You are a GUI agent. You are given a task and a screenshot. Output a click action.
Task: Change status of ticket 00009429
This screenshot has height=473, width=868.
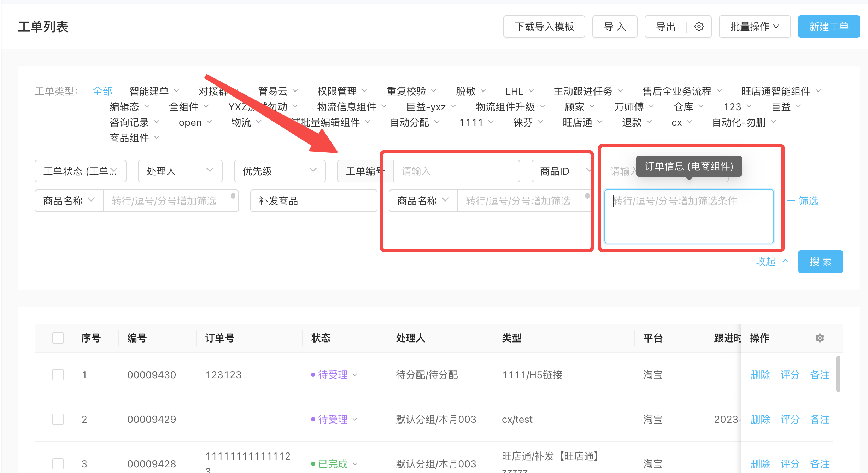tap(334, 419)
